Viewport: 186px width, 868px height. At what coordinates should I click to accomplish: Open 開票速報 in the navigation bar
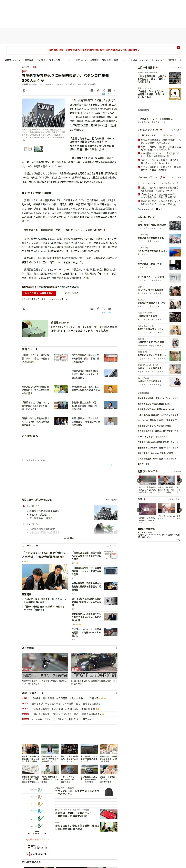click(29, 60)
